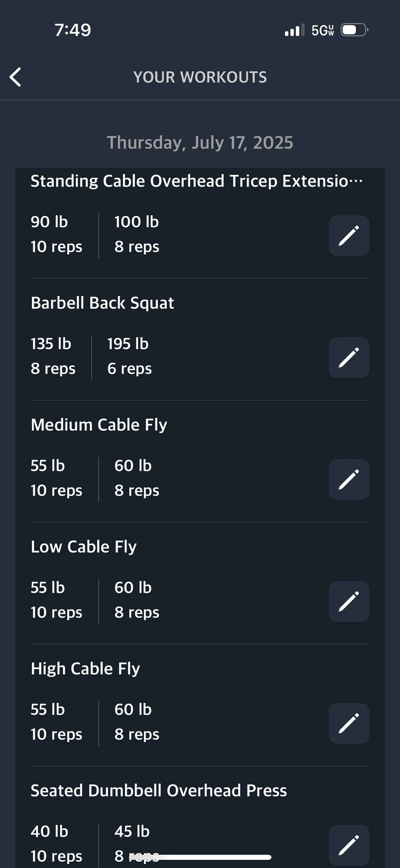Tap the High Cable Fly exercise name
This screenshot has height=868, width=400.
coord(85,669)
